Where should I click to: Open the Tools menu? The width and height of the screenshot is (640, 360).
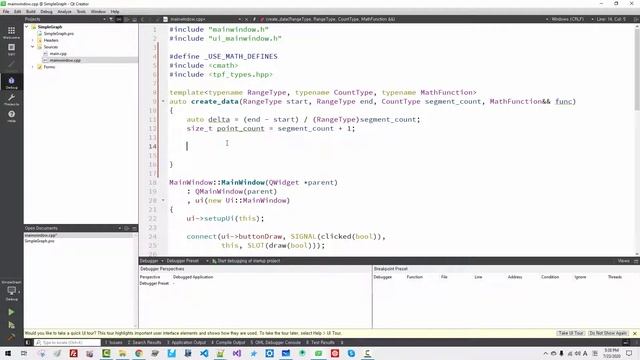point(81,11)
